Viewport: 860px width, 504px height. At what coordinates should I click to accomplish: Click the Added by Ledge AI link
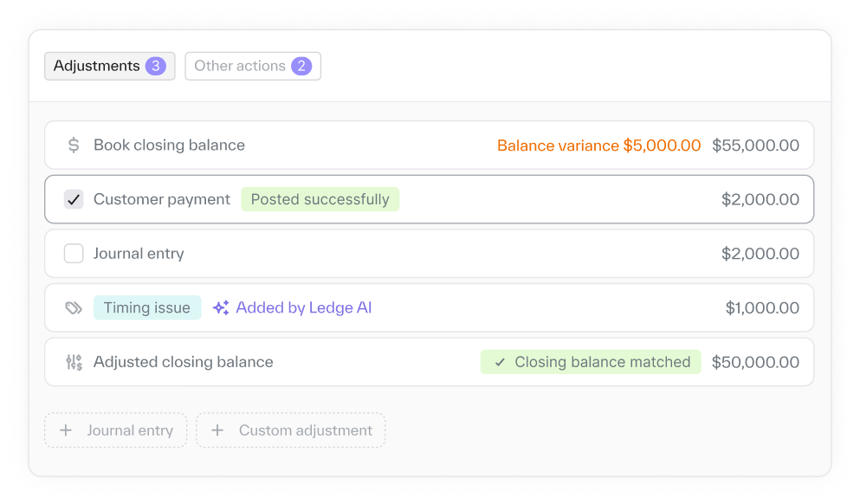(x=303, y=307)
